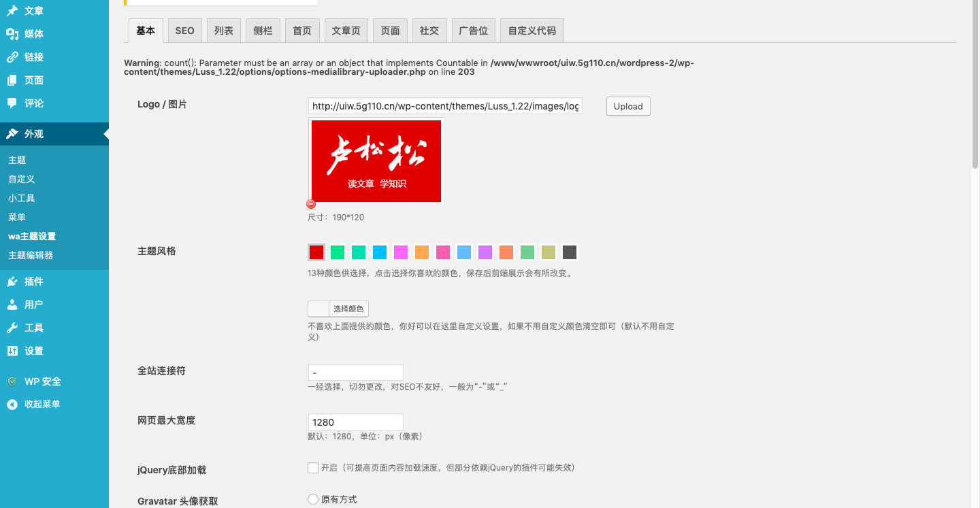Open the Tools (工具) wrench icon

click(12, 328)
